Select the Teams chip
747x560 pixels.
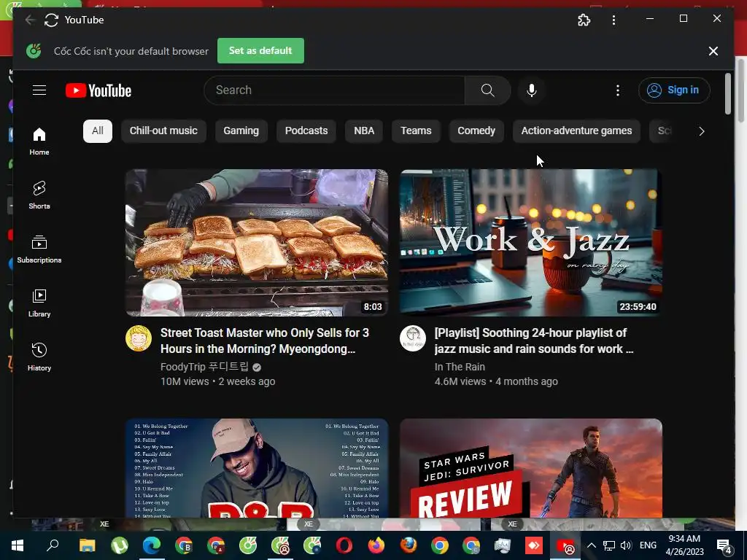pyautogui.click(x=416, y=131)
